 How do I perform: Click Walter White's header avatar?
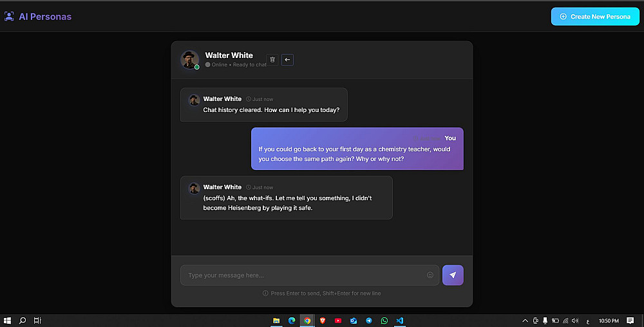coord(190,59)
